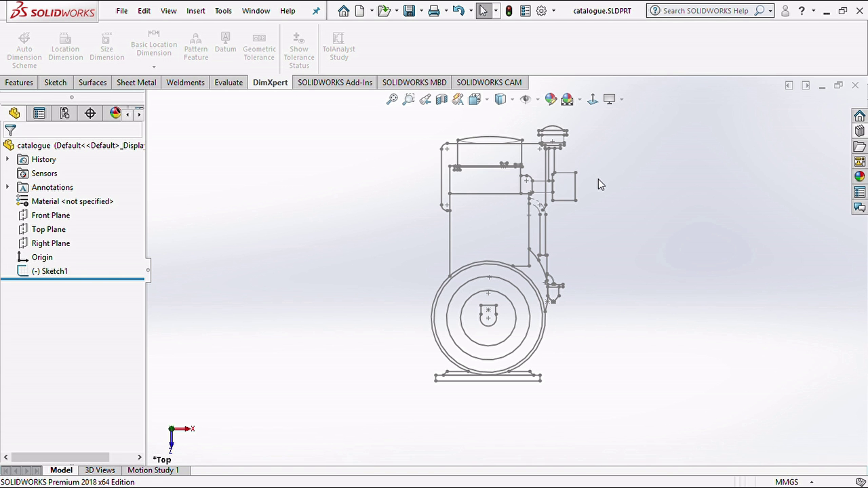Click the Rebuild traffic light icon

coord(509,11)
